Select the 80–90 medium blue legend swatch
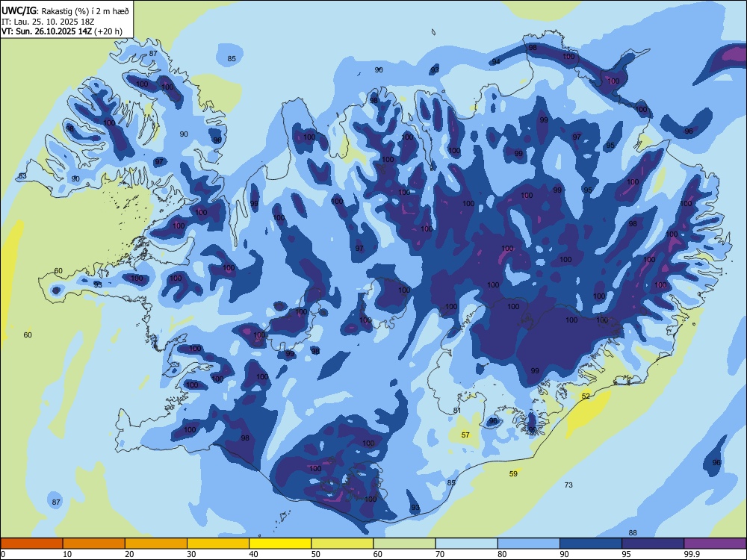Screen dimensions: 747x560 (529, 544)
